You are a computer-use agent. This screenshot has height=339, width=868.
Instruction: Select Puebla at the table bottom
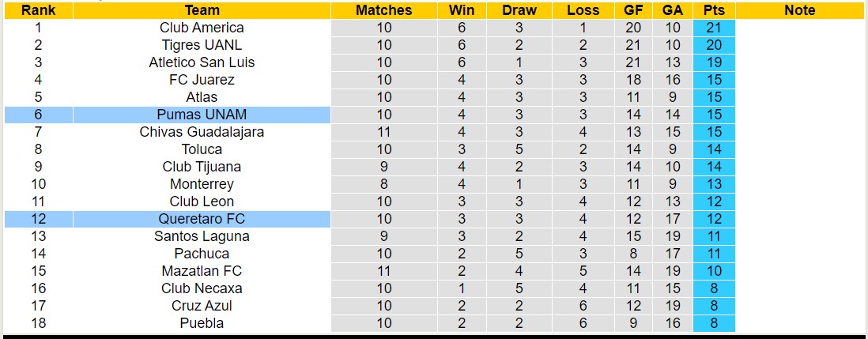coord(202,323)
